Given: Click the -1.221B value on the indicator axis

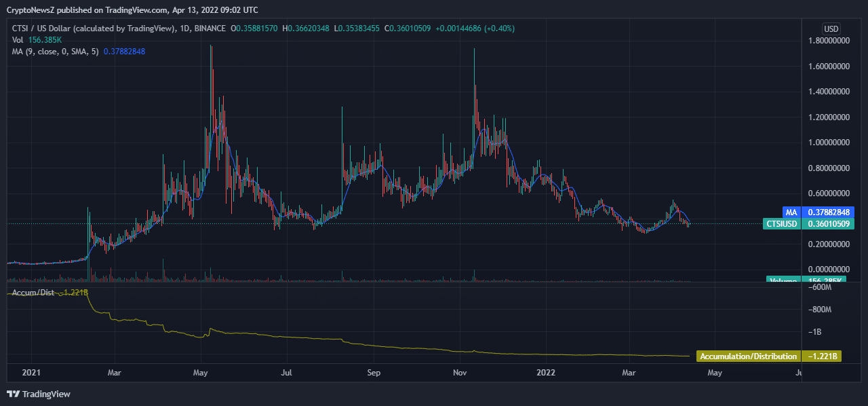Looking at the screenshot, I should click(x=823, y=356).
